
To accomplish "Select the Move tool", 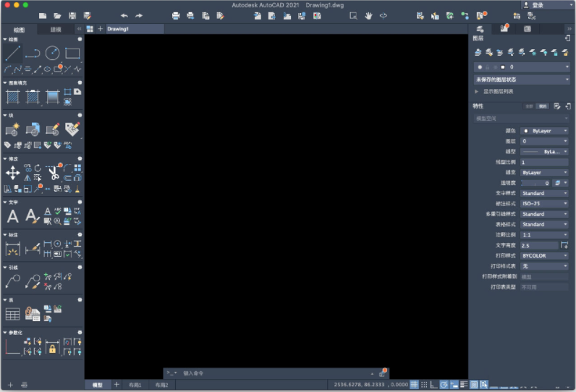I will click(x=13, y=173).
